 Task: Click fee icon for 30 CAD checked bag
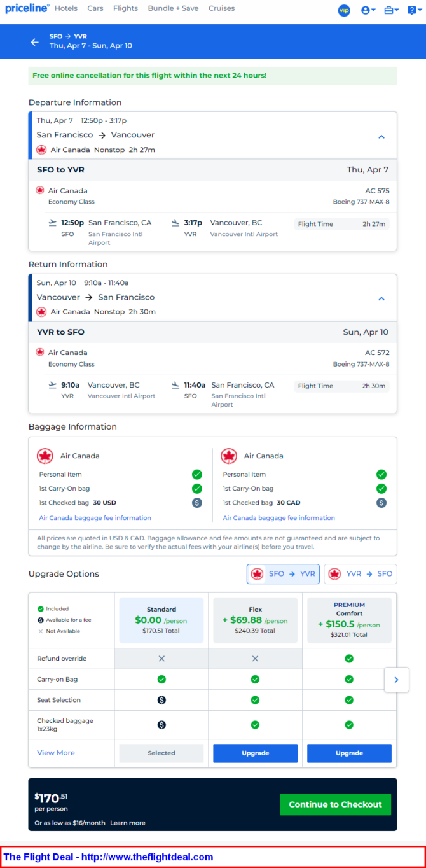(381, 503)
